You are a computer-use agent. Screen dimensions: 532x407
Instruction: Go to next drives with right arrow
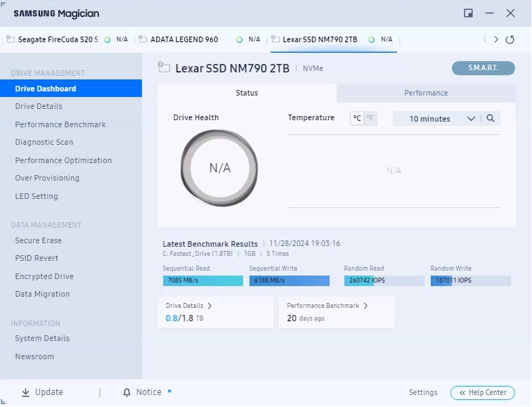pos(496,39)
